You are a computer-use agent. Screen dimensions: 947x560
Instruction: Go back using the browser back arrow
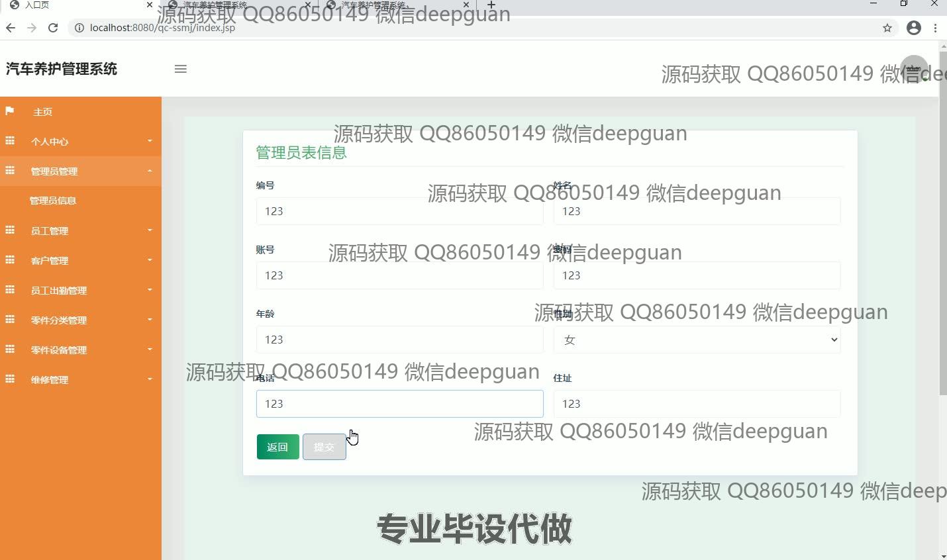[11, 28]
